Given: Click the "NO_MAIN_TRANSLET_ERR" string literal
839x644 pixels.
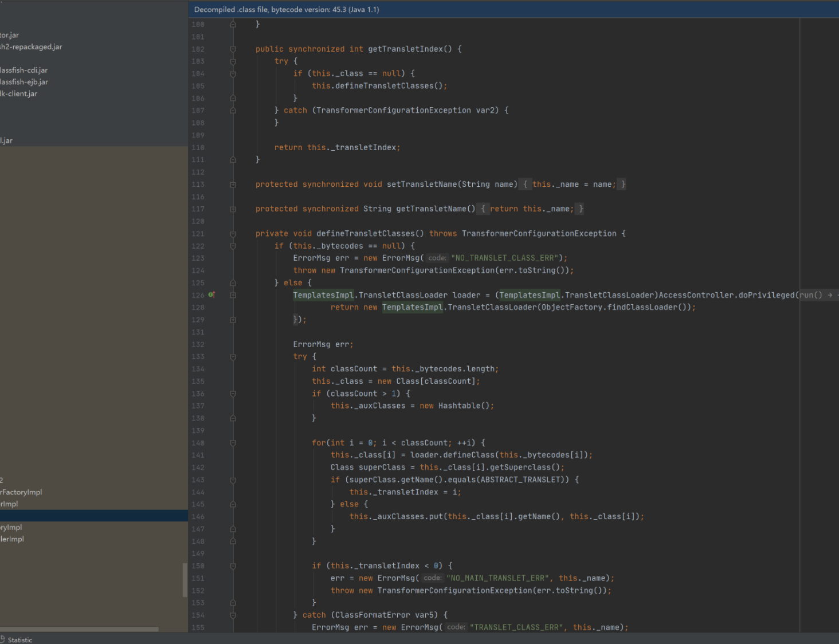Looking at the screenshot, I should pyautogui.click(x=498, y=578).
